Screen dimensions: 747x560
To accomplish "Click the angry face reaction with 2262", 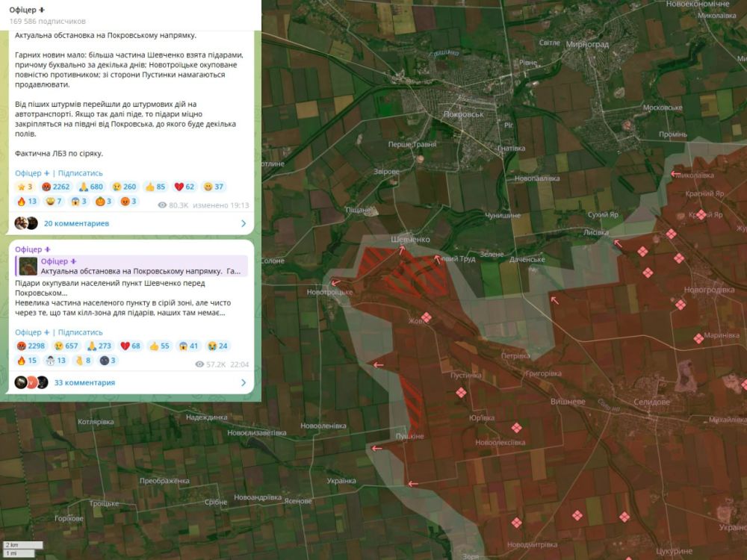I will pyautogui.click(x=56, y=187).
